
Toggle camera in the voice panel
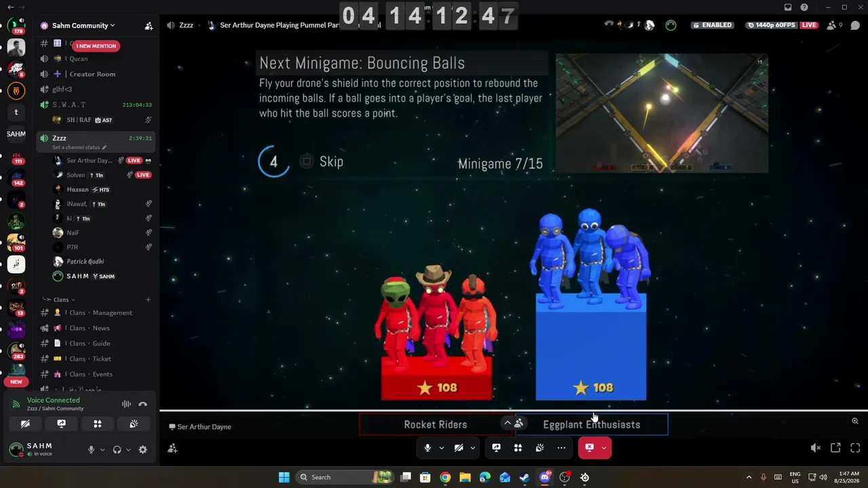(x=25, y=424)
